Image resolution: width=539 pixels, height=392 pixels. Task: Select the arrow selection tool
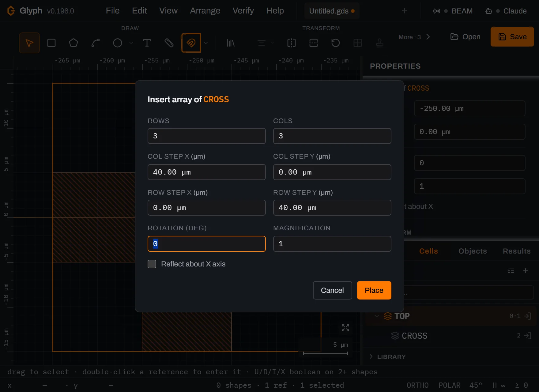click(x=29, y=43)
